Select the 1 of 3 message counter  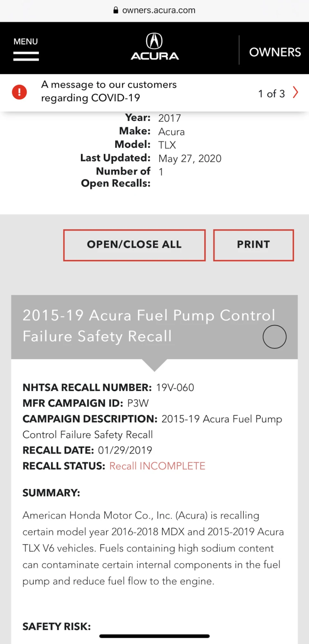272,94
